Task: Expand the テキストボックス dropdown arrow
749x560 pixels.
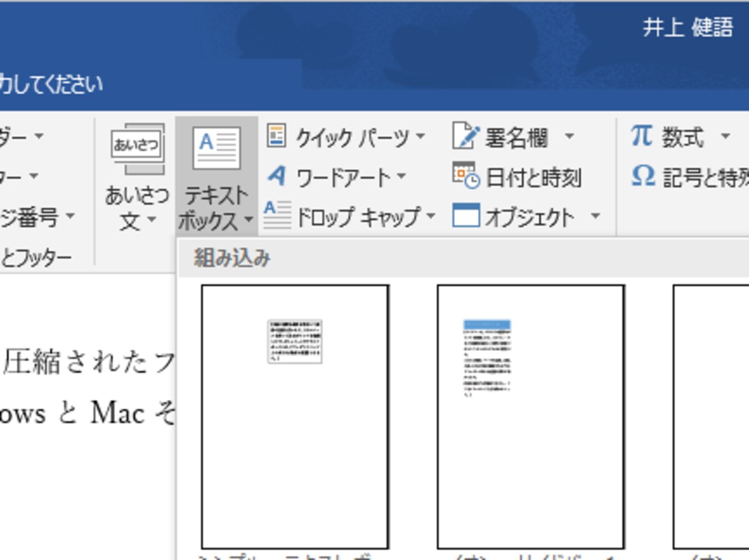Action: coord(248,219)
